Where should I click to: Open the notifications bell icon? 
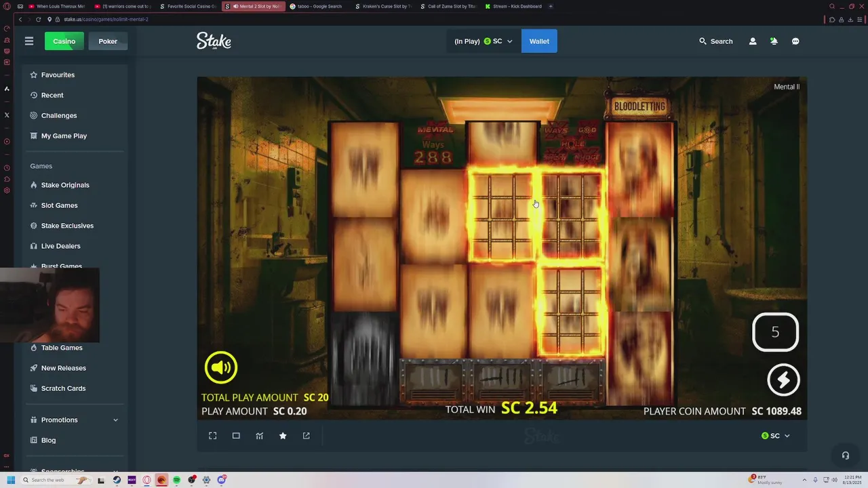click(774, 41)
